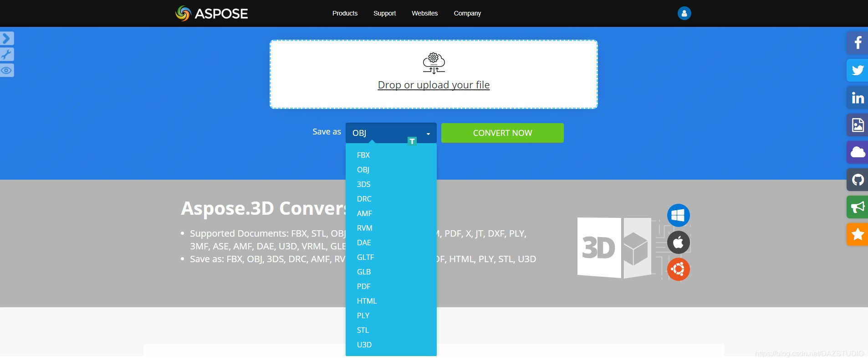Viewport: 868px width, 362px height.
Task: Click the Aspose.3D Conversion heading
Action: pos(263,208)
